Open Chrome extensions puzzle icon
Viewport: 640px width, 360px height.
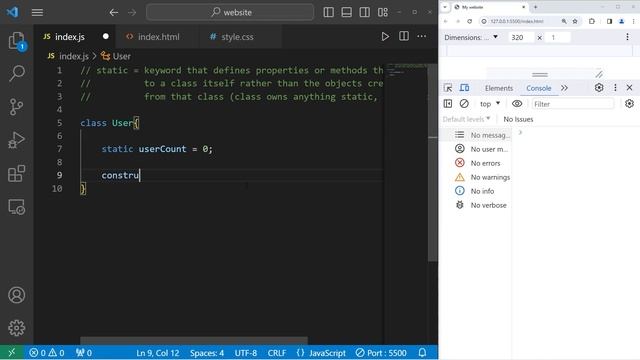click(592, 21)
